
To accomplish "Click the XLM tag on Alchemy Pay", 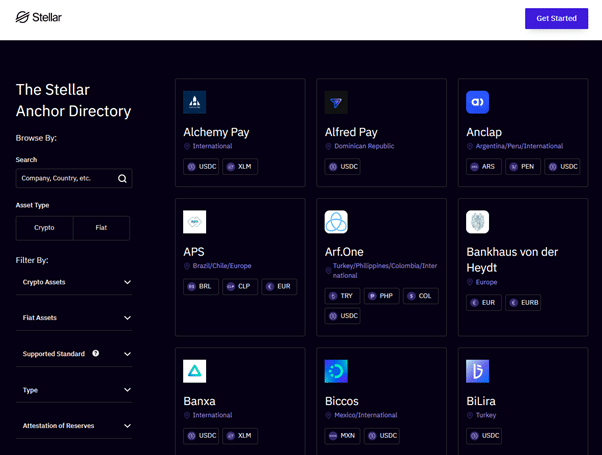I will click(240, 167).
